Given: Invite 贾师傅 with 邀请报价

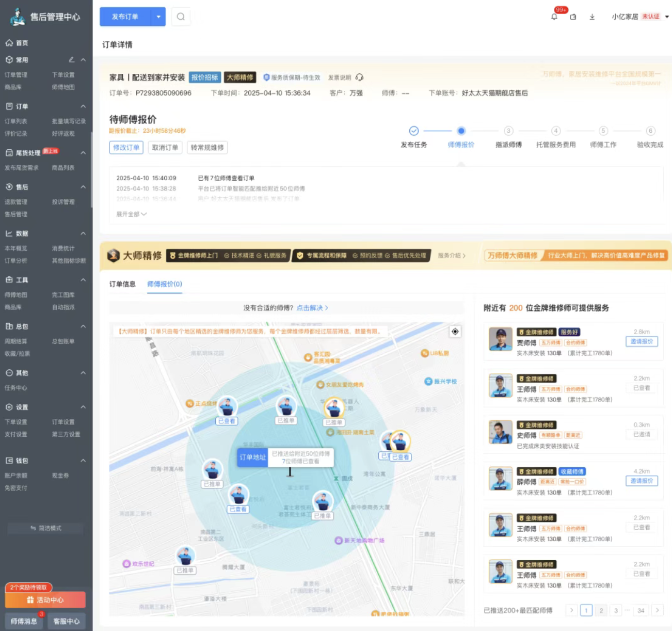Looking at the screenshot, I should click(642, 341).
